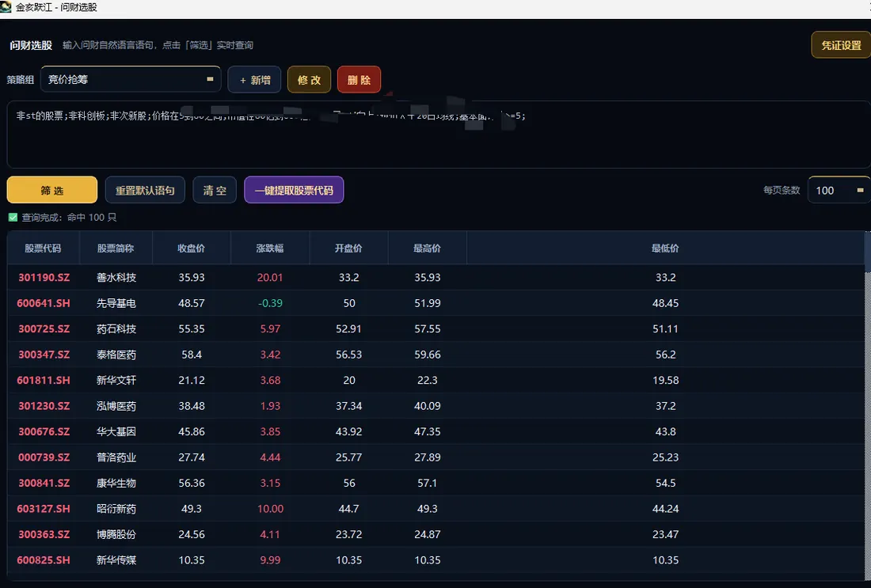Select stock code 300347.SZ
871x588 pixels.
(x=44, y=355)
